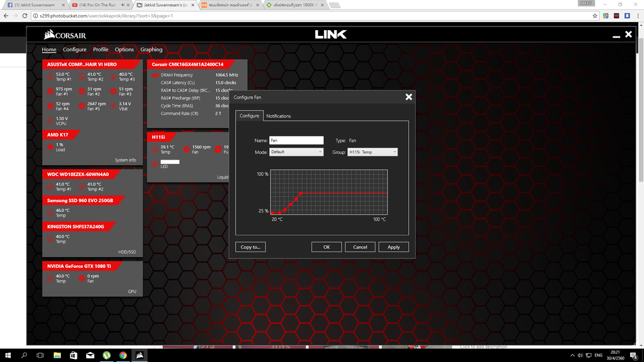Click the Temp #2 41.0 °C motherboard sensor icon

point(82,77)
